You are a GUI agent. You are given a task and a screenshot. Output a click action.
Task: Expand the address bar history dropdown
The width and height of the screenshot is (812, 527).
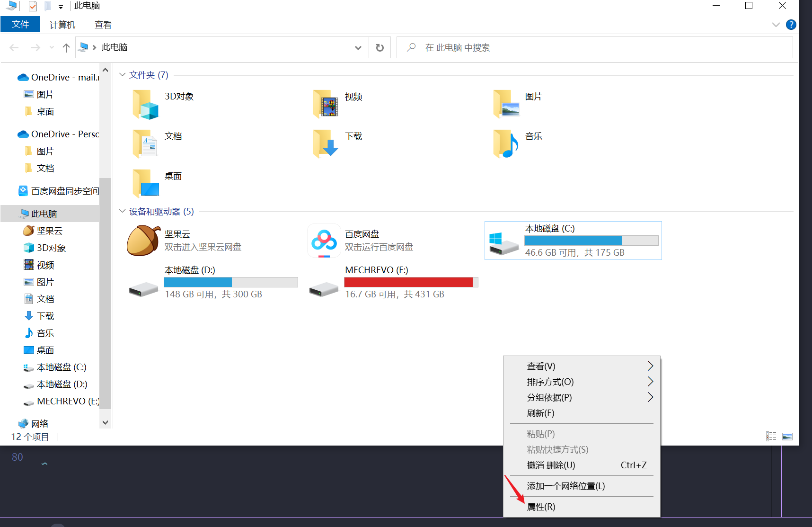pos(358,48)
